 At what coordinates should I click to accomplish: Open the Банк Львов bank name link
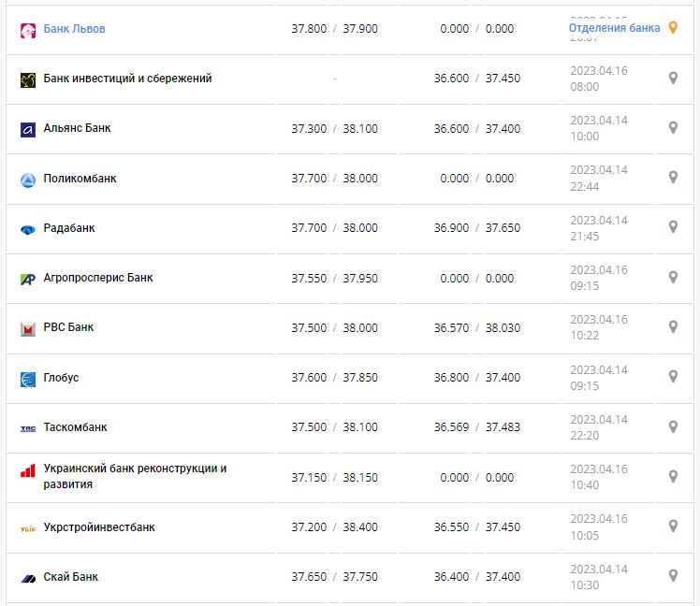coord(75,29)
